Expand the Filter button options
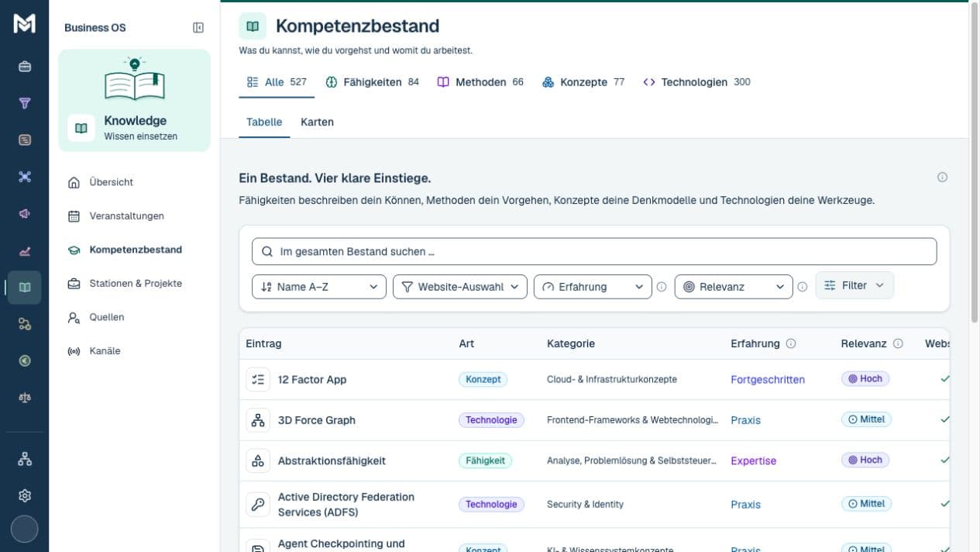This screenshot has height=552, width=980. coord(854,285)
